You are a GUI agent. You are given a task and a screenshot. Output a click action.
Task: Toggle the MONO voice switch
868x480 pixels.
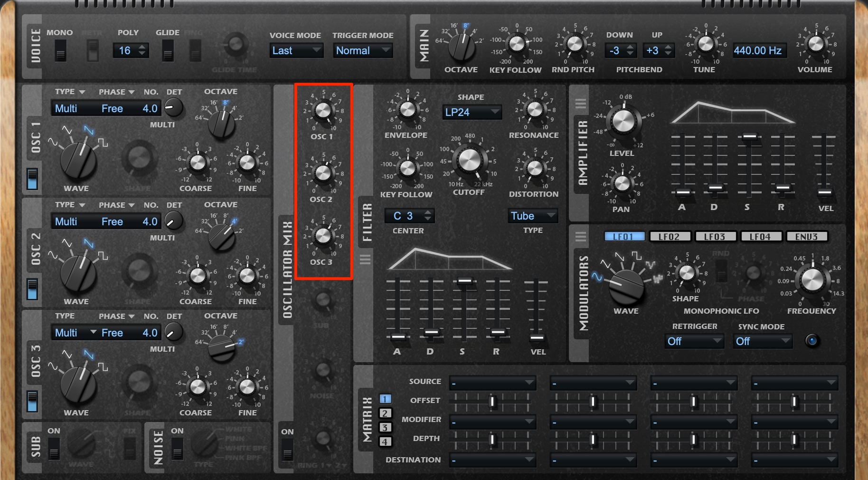click(60, 50)
